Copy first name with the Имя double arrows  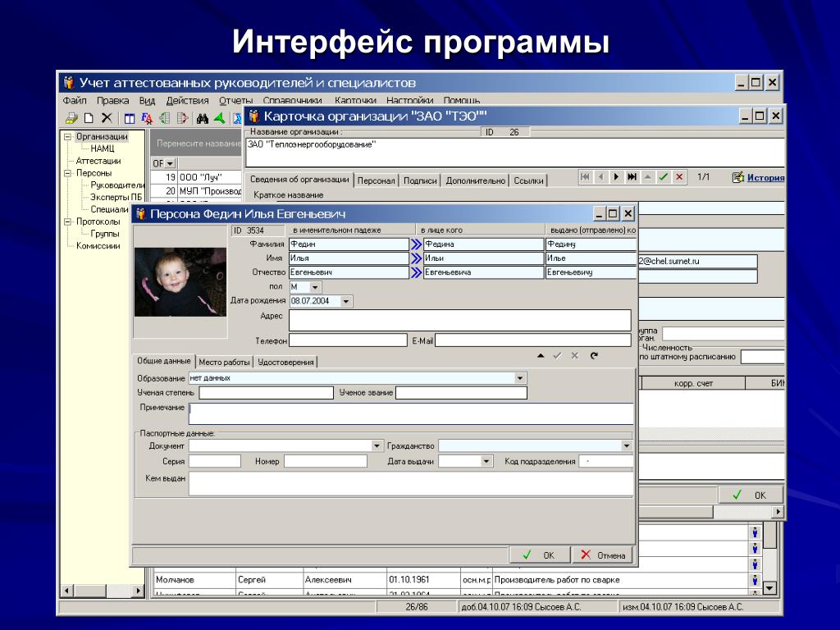point(416,258)
